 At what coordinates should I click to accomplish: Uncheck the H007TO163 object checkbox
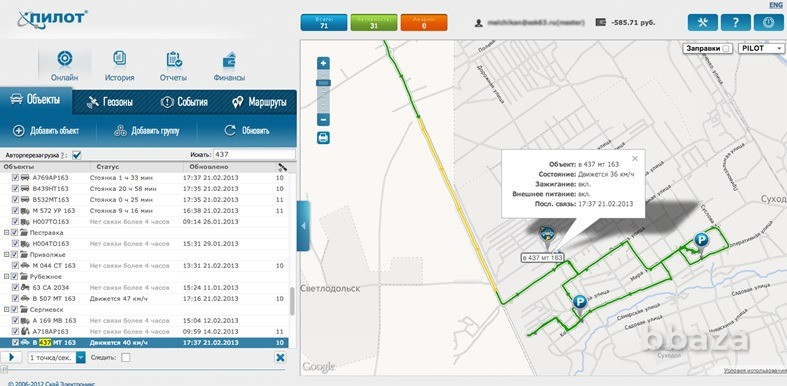(15, 221)
